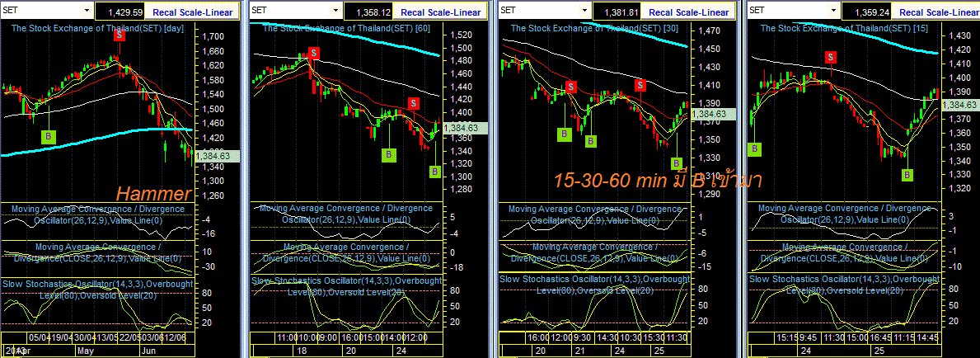Click the 1,384.63 last-price tag on the day chart
The height and width of the screenshot is (358, 980).
[218, 156]
